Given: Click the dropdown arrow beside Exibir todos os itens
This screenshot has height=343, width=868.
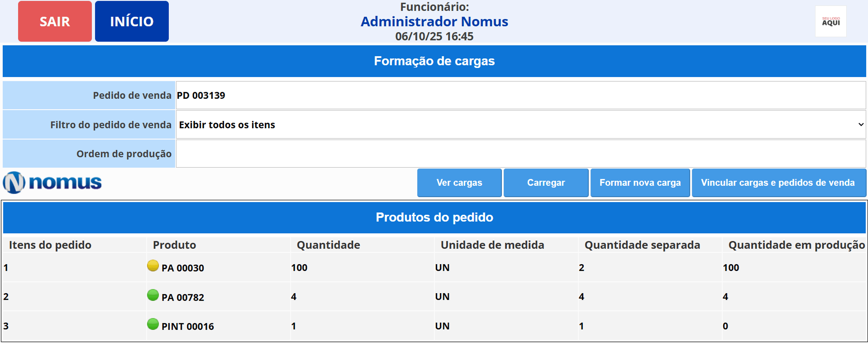Looking at the screenshot, I should [x=860, y=125].
